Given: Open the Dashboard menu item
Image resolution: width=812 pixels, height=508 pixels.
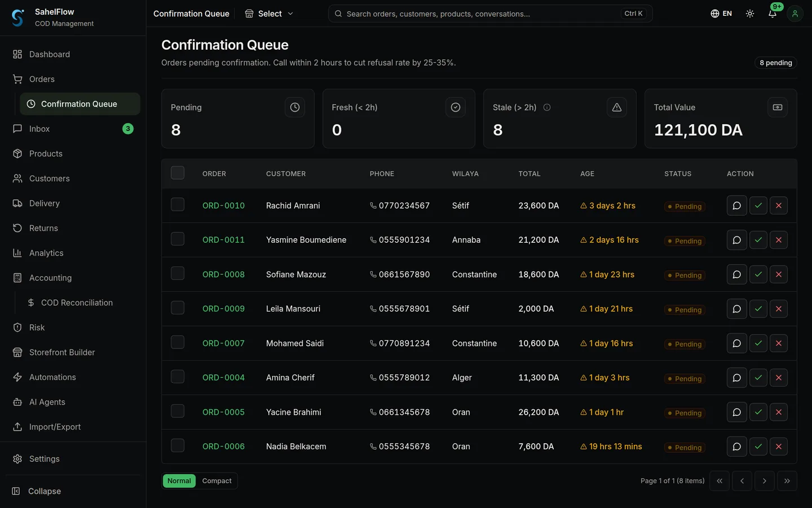Looking at the screenshot, I should (73, 54).
